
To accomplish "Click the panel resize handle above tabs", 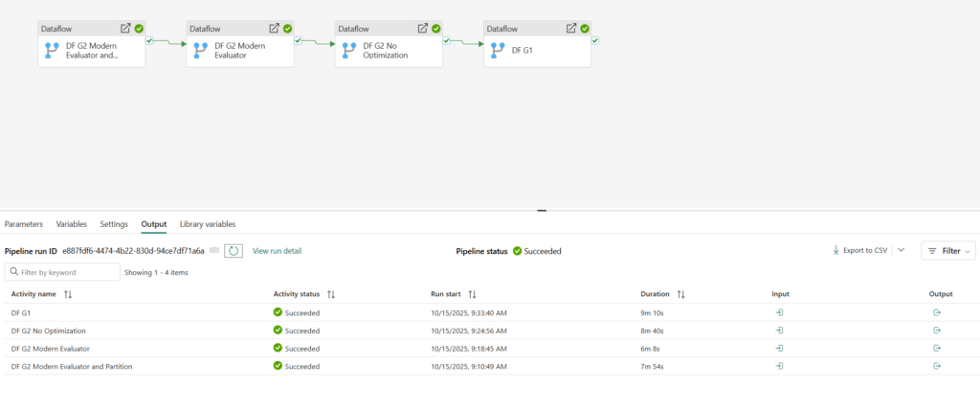I will [x=541, y=210].
